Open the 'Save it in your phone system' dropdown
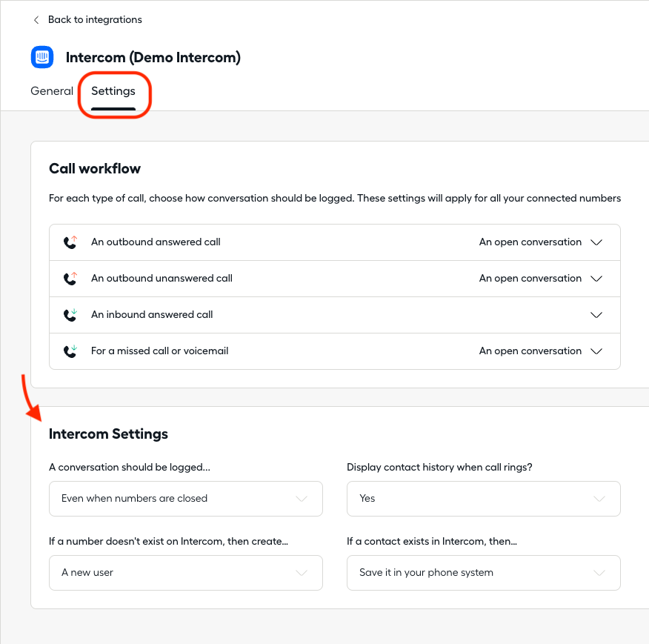 point(484,573)
